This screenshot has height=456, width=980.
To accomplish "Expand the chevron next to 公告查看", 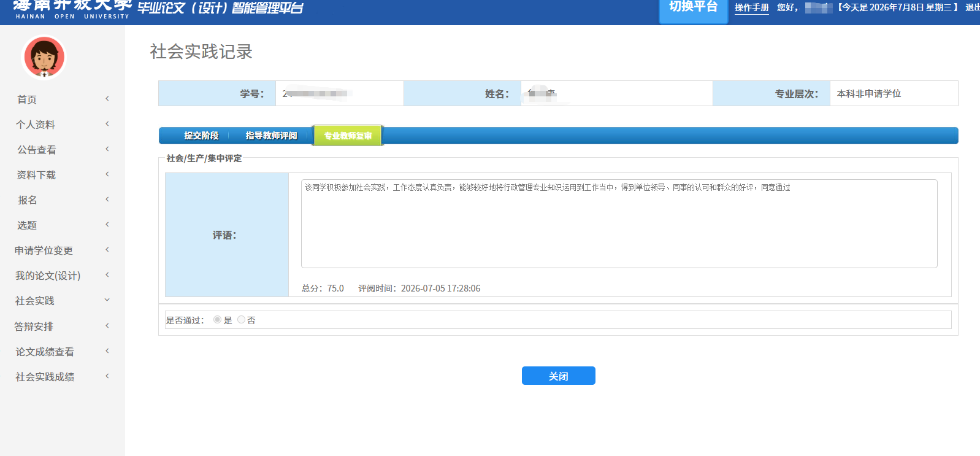I will click(107, 149).
